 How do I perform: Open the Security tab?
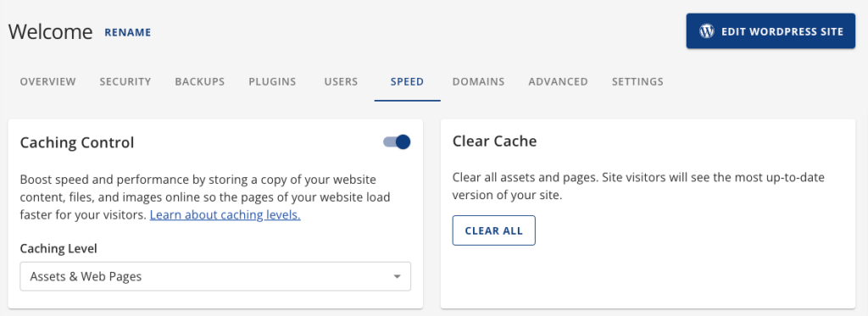tap(125, 82)
